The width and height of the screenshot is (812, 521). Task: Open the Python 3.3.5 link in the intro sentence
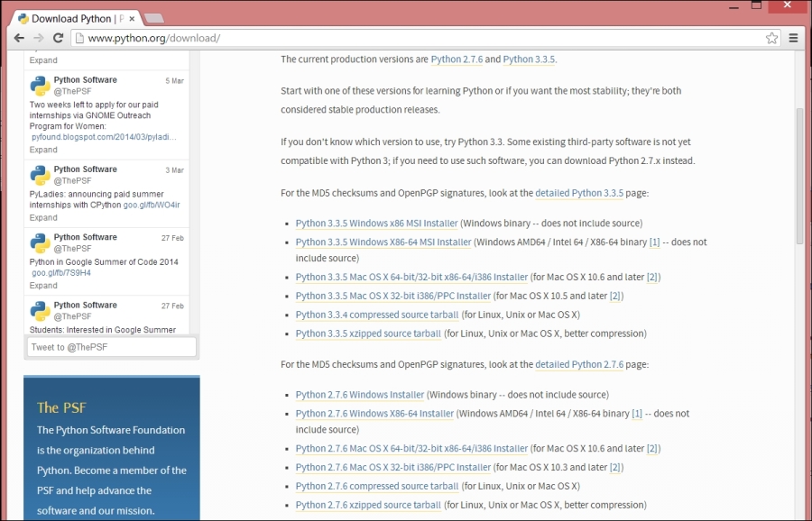coord(529,59)
